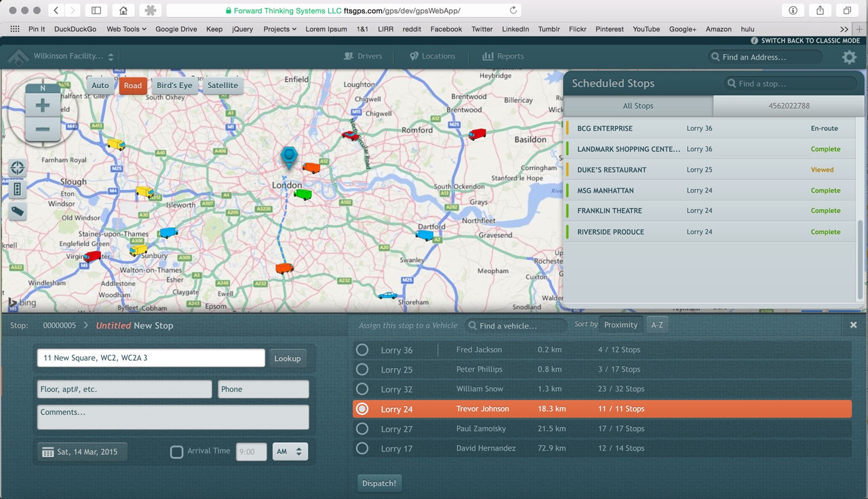
Task: Select the Lorry 17 radio button
Action: pos(362,448)
